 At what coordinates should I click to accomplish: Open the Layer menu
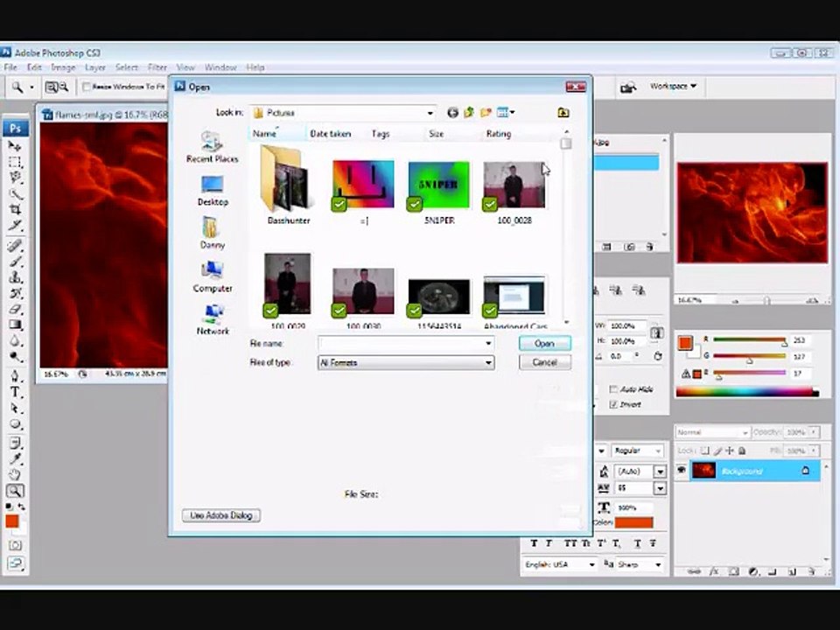tap(94, 67)
